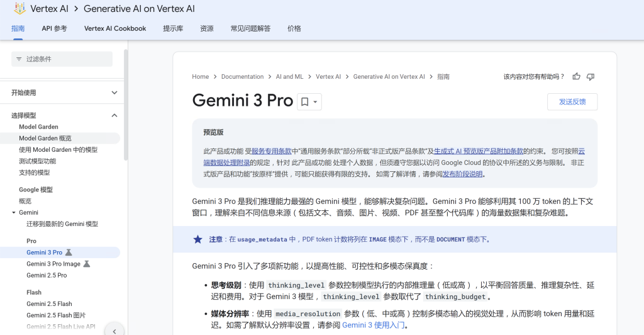Open the API 参考 tab
This screenshot has height=335, width=644.
click(x=54, y=28)
